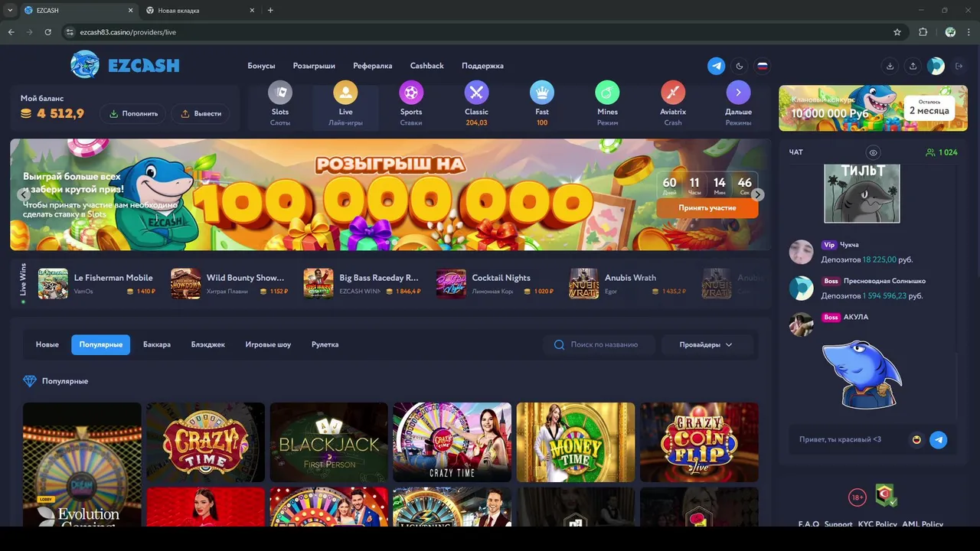Open Cocktail Nights live win
980x551 pixels.
coord(496,283)
